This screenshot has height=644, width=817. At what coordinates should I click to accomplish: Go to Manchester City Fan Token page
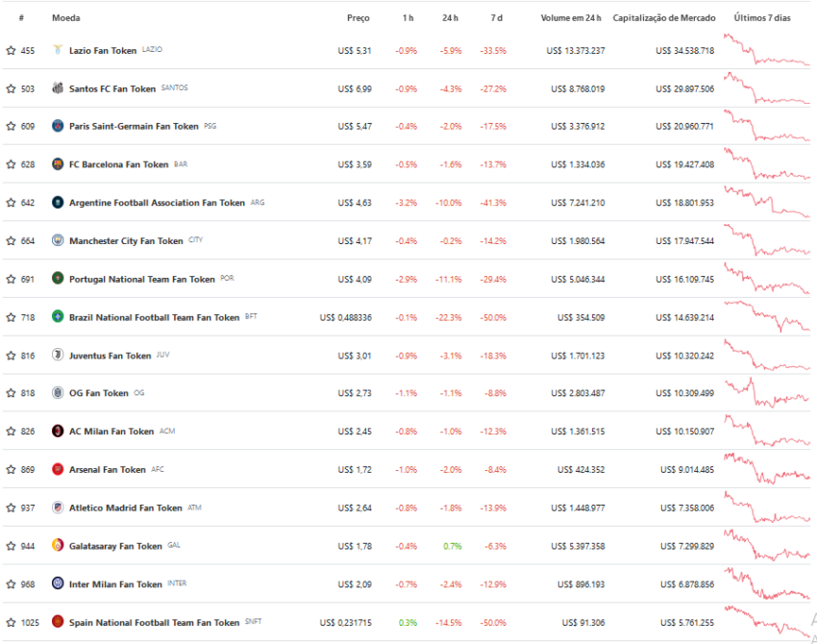(126, 240)
